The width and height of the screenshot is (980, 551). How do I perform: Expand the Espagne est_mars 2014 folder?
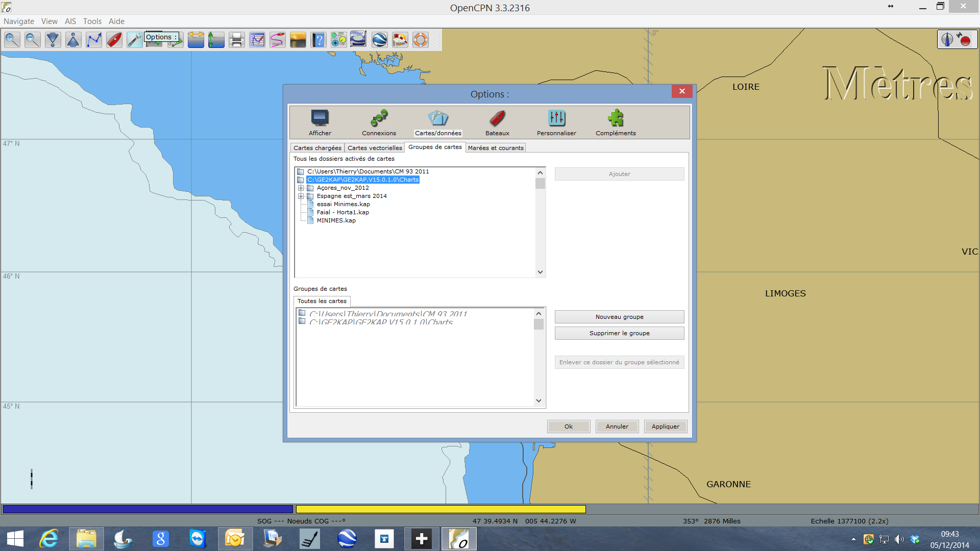coord(301,196)
